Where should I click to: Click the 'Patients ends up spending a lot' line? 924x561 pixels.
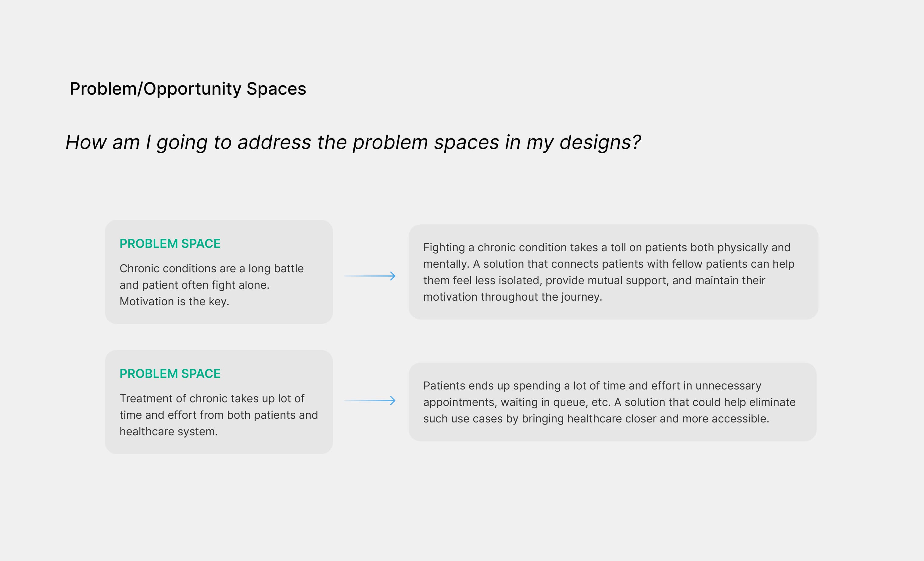[x=592, y=385]
